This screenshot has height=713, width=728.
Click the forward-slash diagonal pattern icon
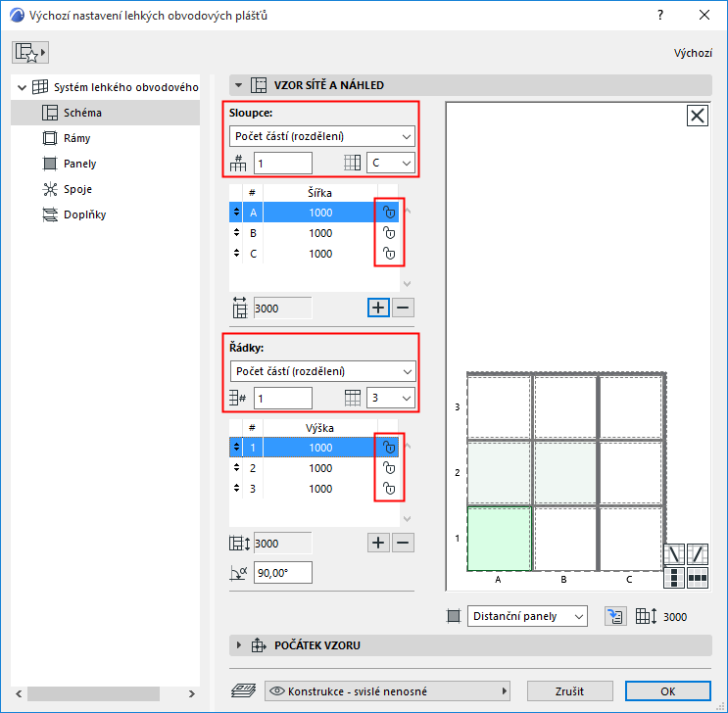tap(698, 554)
